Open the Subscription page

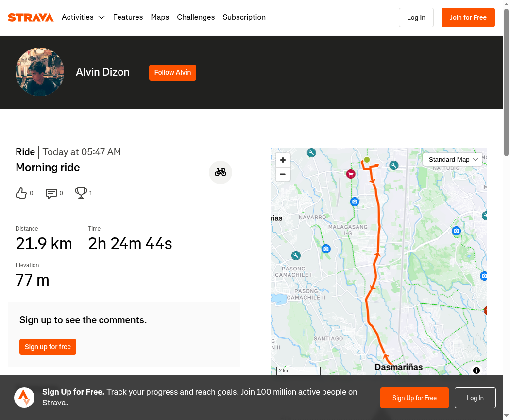click(244, 17)
